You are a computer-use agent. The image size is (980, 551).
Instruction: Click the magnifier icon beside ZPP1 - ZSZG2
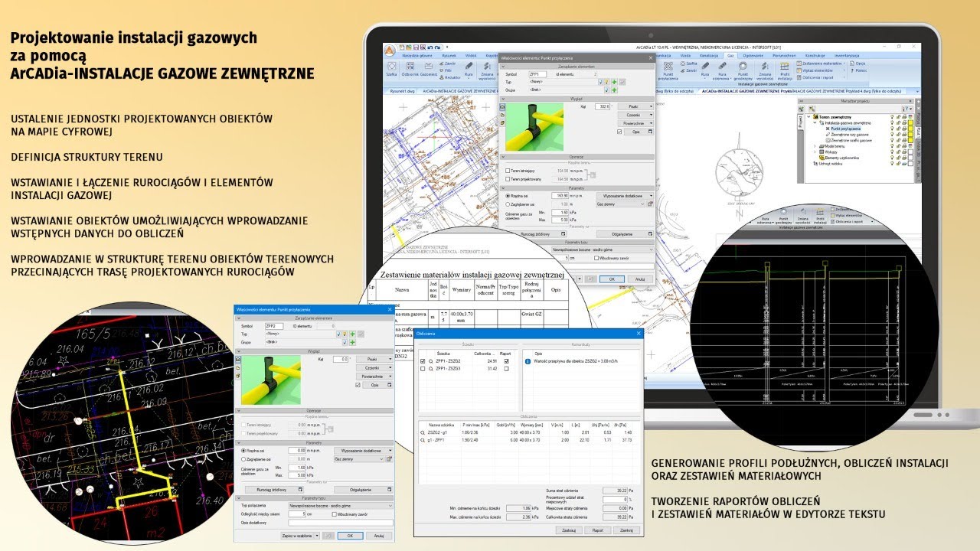pos(431,360)
